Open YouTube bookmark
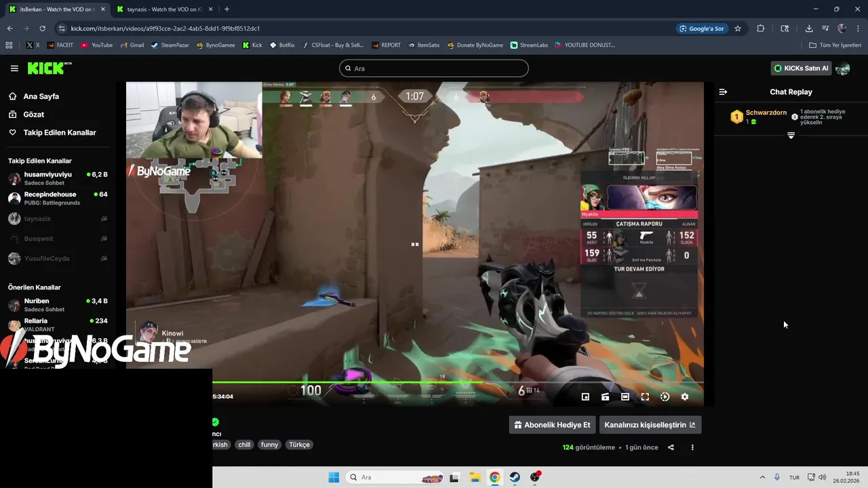 click(x=96, y=45)
